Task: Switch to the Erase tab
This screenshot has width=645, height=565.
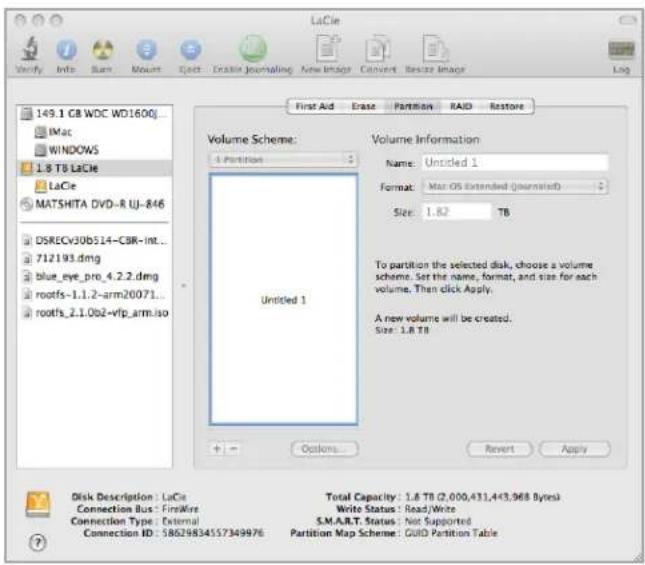Action: click(363, 106)
